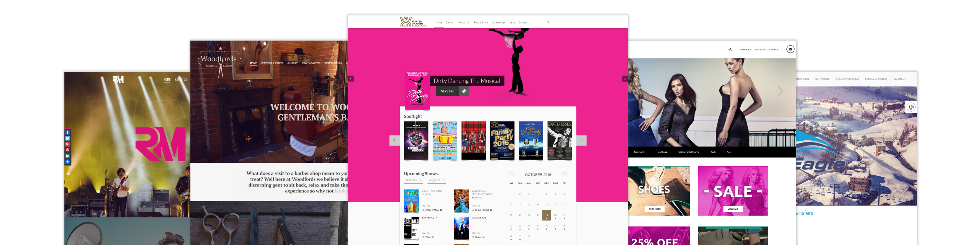Open Gallery on the Woodfords site
The image size is (980, 245).
[293, 63]
